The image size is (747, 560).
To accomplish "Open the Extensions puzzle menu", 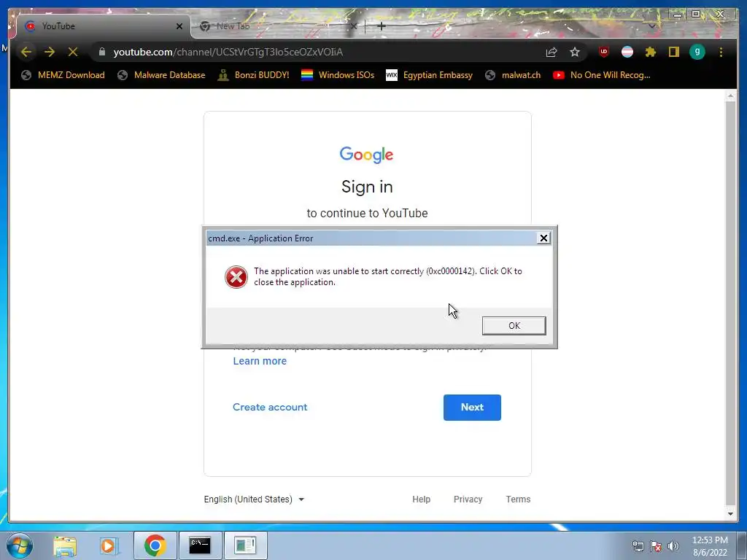I will click(650, 52).
